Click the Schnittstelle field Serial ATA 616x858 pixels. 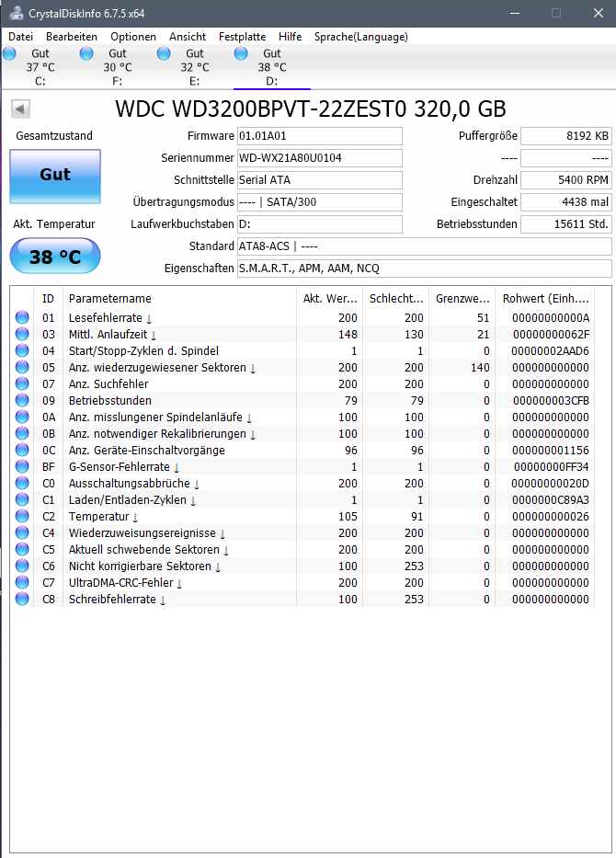pyautogui.click(x=319, y=180)
